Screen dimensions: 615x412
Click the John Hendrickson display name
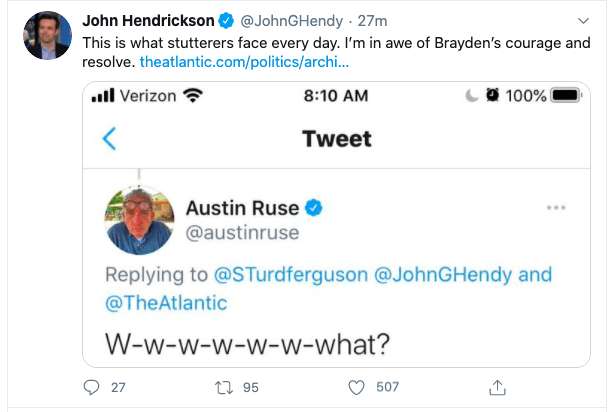(148, 20)
